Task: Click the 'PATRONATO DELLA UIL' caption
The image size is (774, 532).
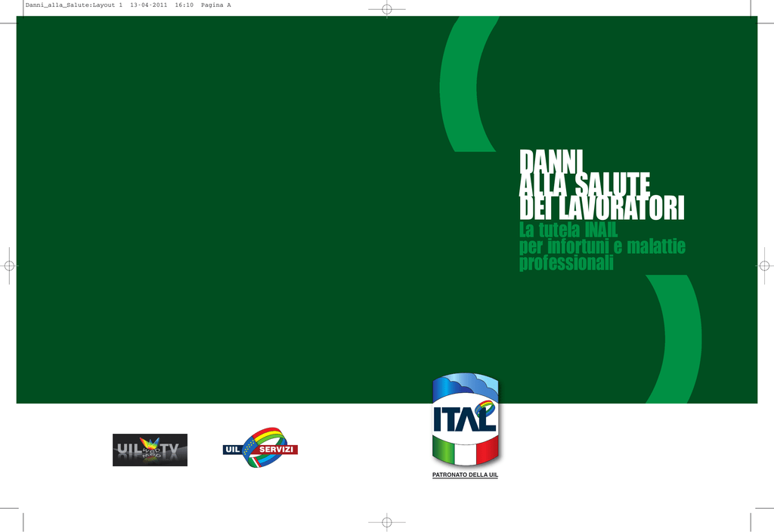Action: click(x=465, y=475)
